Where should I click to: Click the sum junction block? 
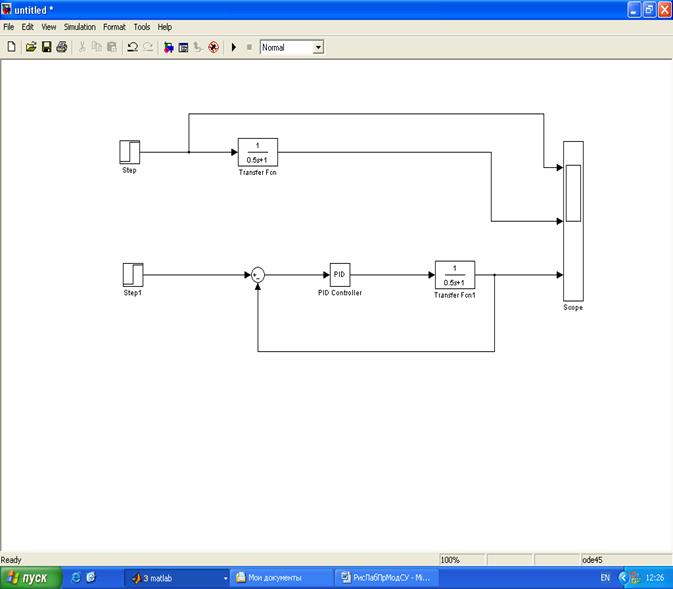(x=258, y=274)
